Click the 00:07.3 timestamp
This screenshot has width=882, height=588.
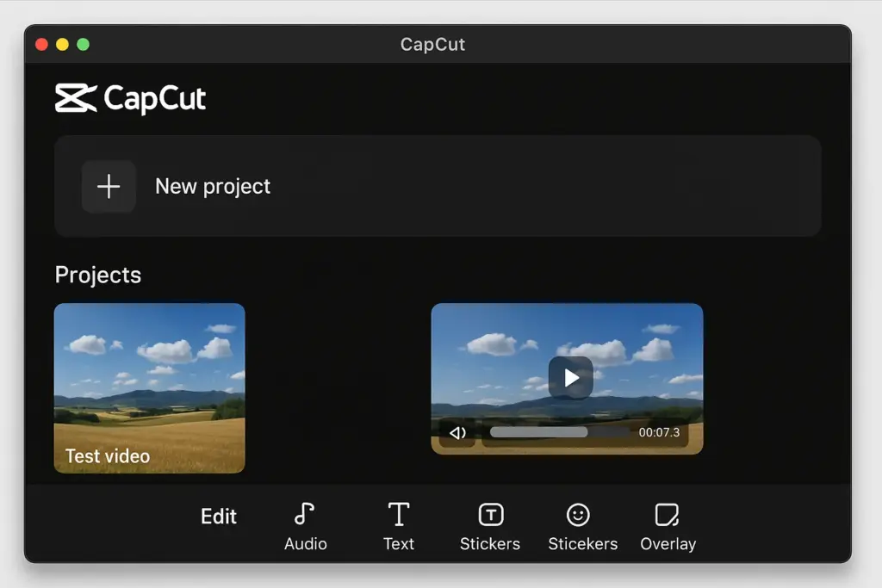(659, 432)
